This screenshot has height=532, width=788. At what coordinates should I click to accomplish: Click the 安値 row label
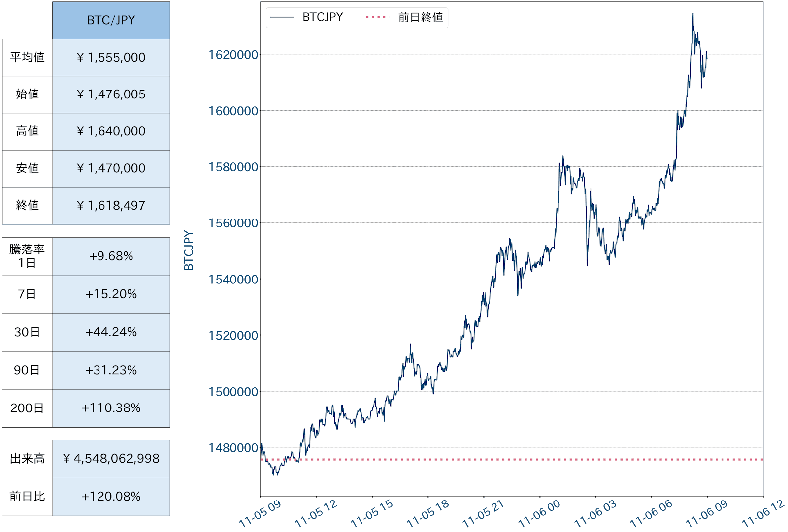(28, 168)
